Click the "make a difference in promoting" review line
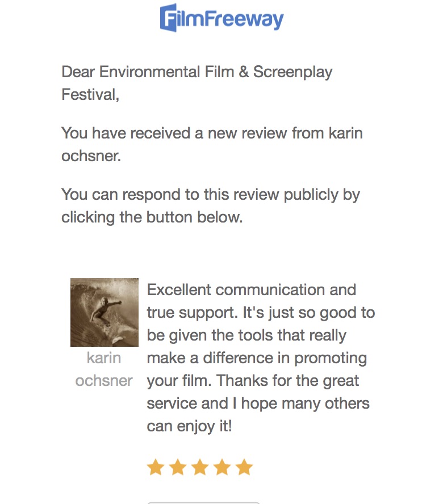The width and height of the screenshot is (443, 504). point(257,358)
